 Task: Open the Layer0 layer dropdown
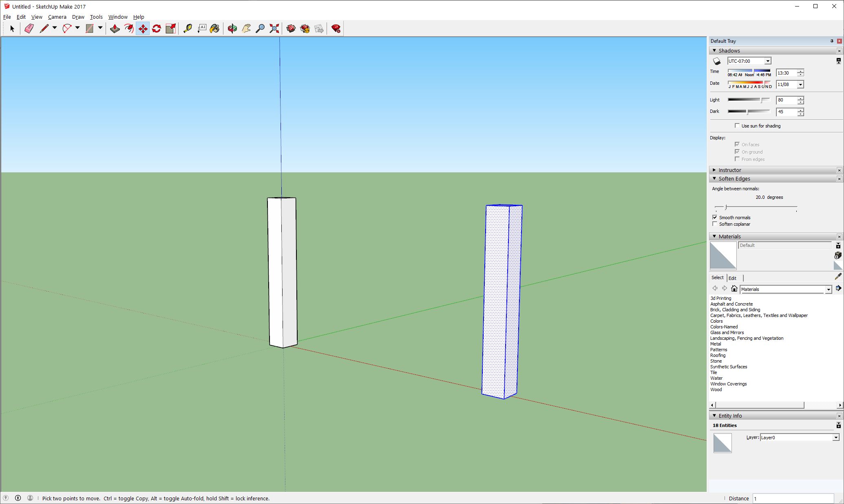click(836, 438)
